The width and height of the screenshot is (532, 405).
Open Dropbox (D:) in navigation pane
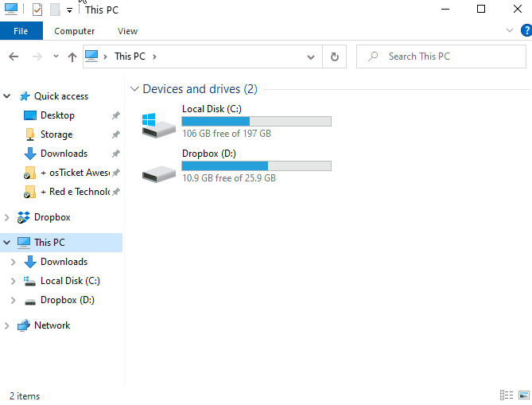[68, 300]
